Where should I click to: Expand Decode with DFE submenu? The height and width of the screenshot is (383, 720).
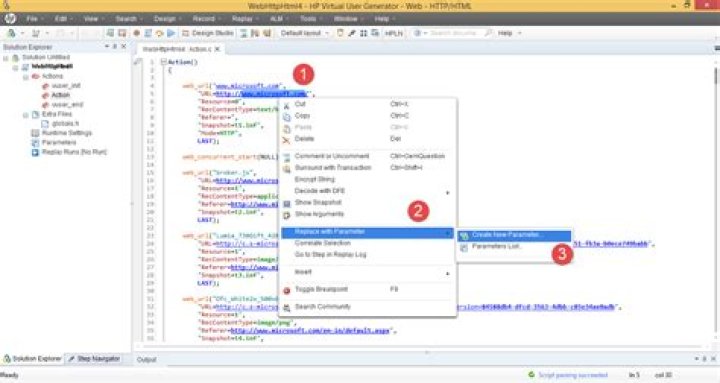click(x=367, y=191)
